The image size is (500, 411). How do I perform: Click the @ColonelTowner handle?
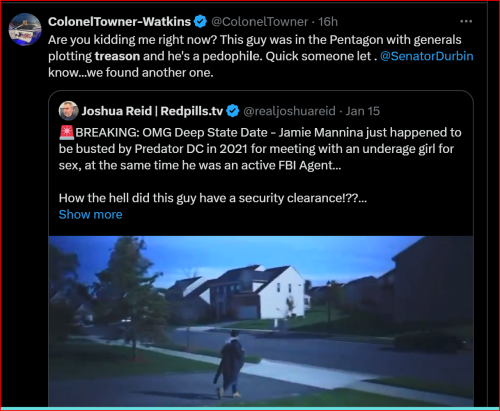tap(260, 22)
